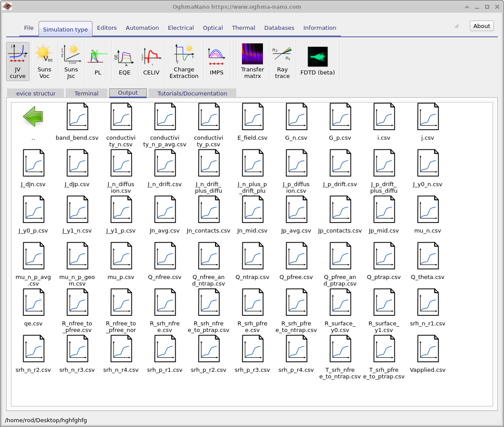
Task: Select the EQE simulation mode
Action: 124,61
